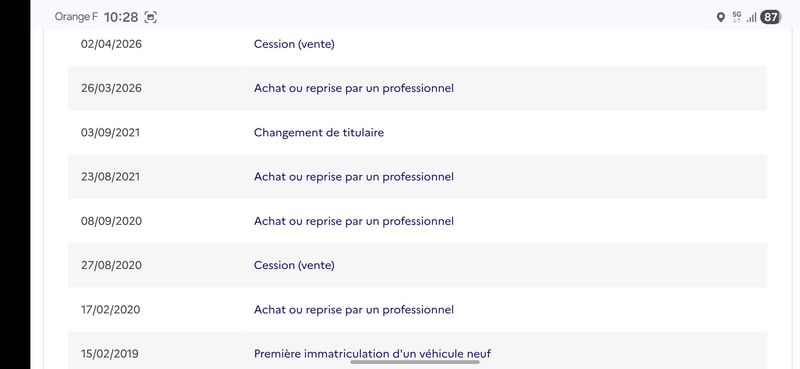Tap the date 02/04/2026
Viewport: 800px width, 369px height.
pyautogui.click(x=111, y=44)
